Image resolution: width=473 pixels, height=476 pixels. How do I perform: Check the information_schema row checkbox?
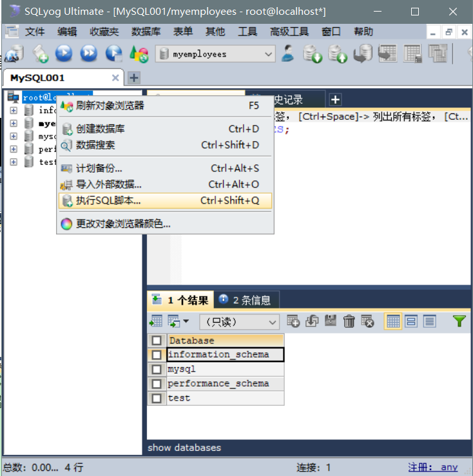tap(157, 354)
